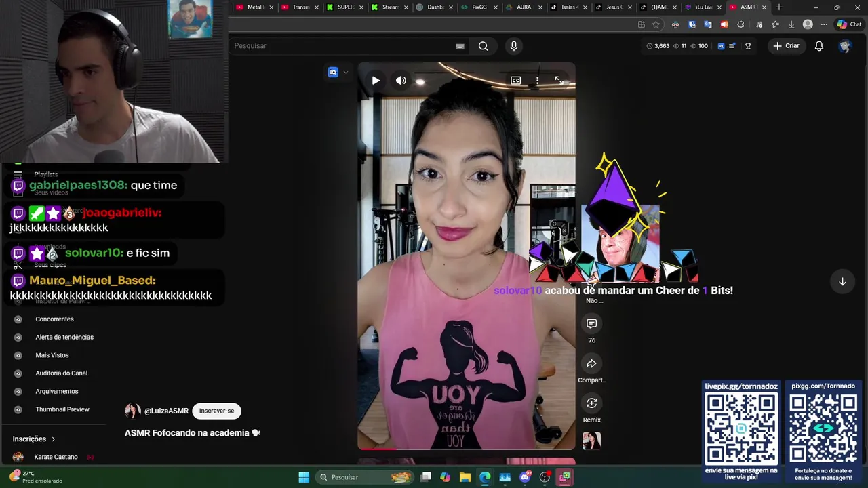868x488 pixels.
Task: Switch to the PixGG browser tab
Action: (x=479, y=7)
